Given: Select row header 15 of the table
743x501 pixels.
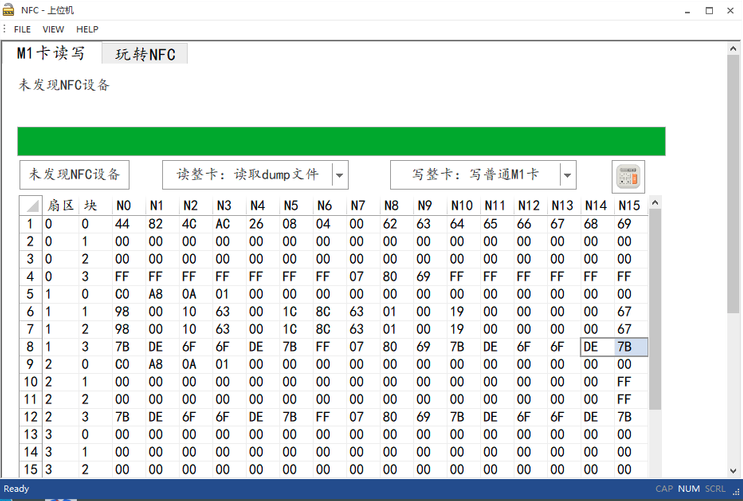Looking at the screenshot, I should (31, 469).
